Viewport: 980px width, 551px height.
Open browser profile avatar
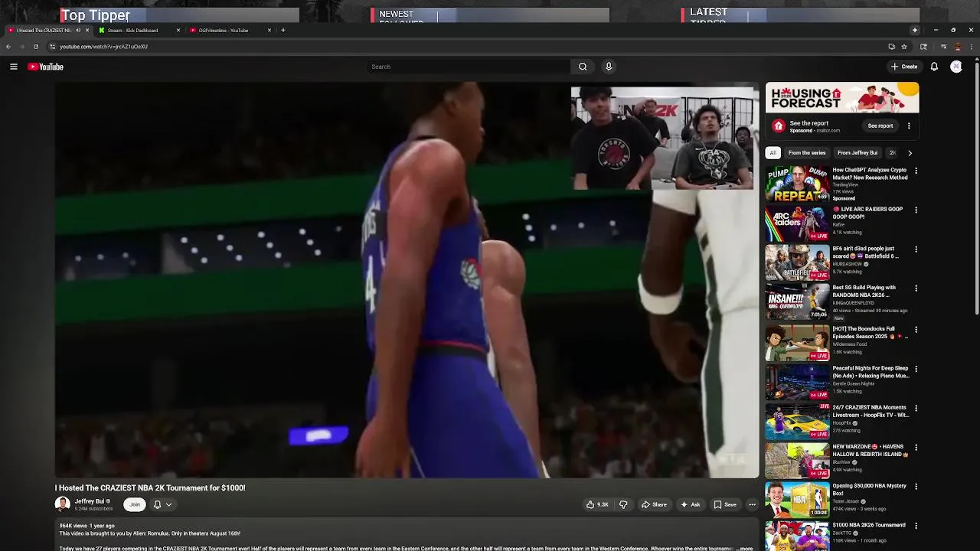957,47
